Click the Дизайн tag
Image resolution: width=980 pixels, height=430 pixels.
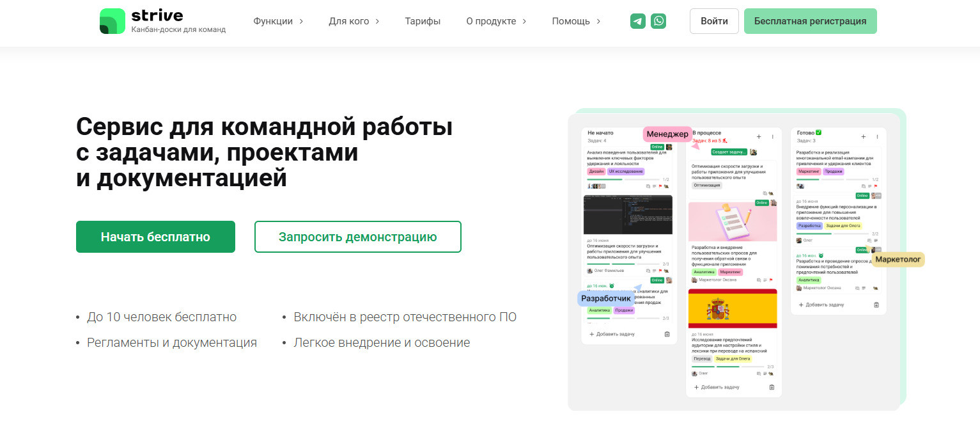tap(596, 171)
